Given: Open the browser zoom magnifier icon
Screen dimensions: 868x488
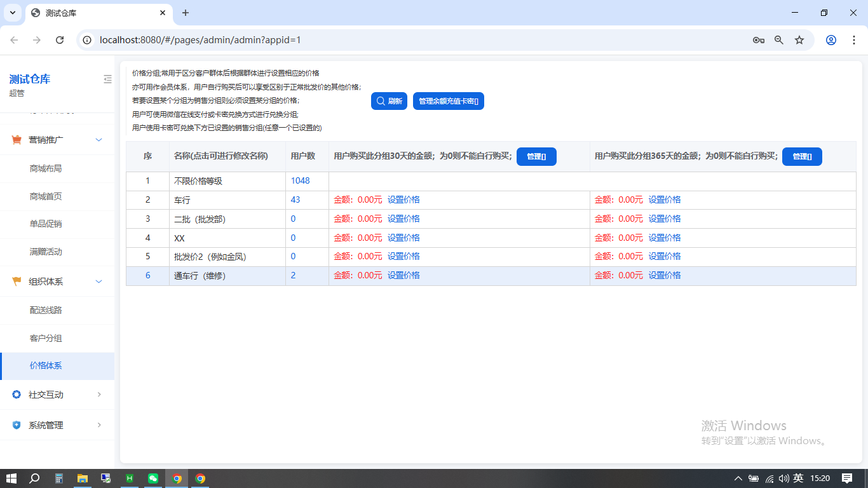Looking at the screenshot, I should [779, 40].
